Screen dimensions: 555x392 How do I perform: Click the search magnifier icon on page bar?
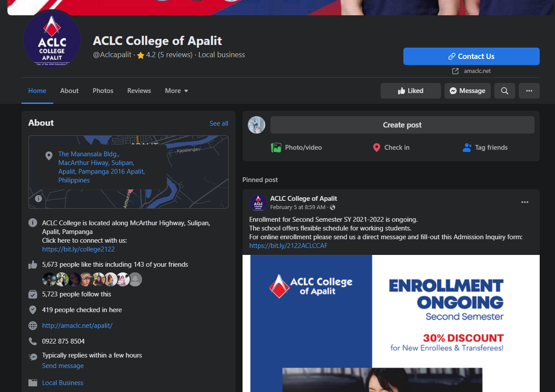[504, 91]
